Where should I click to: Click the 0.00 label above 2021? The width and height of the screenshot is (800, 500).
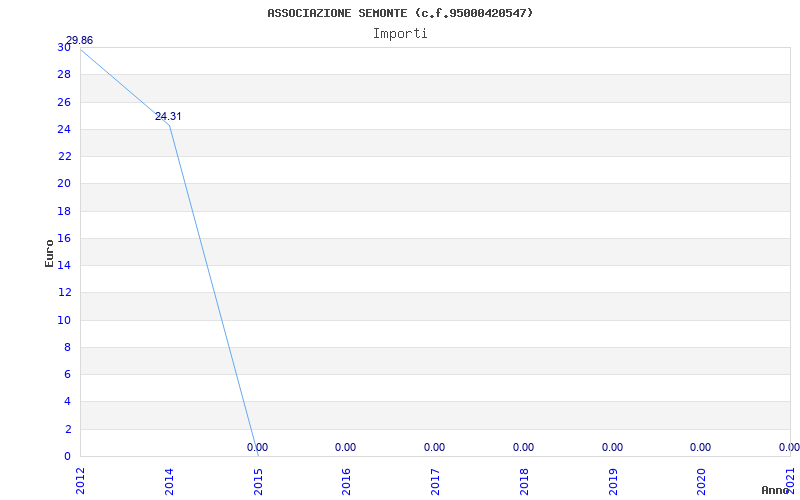789,447
